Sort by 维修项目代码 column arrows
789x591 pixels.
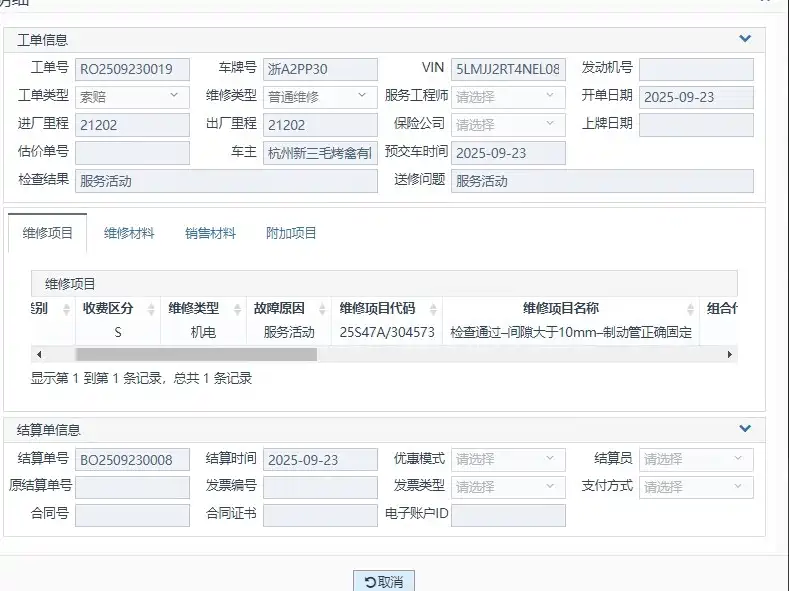click(x=433, y=309)
